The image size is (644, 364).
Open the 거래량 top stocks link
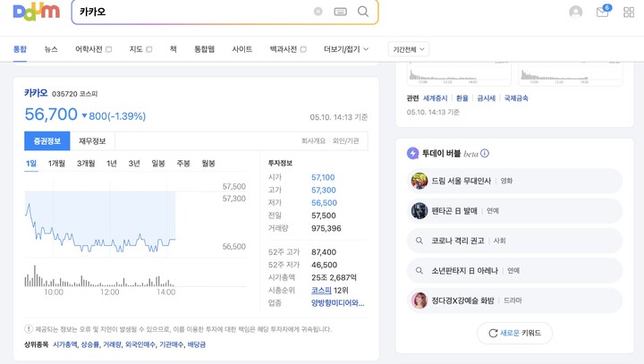(x=112, y=344)
